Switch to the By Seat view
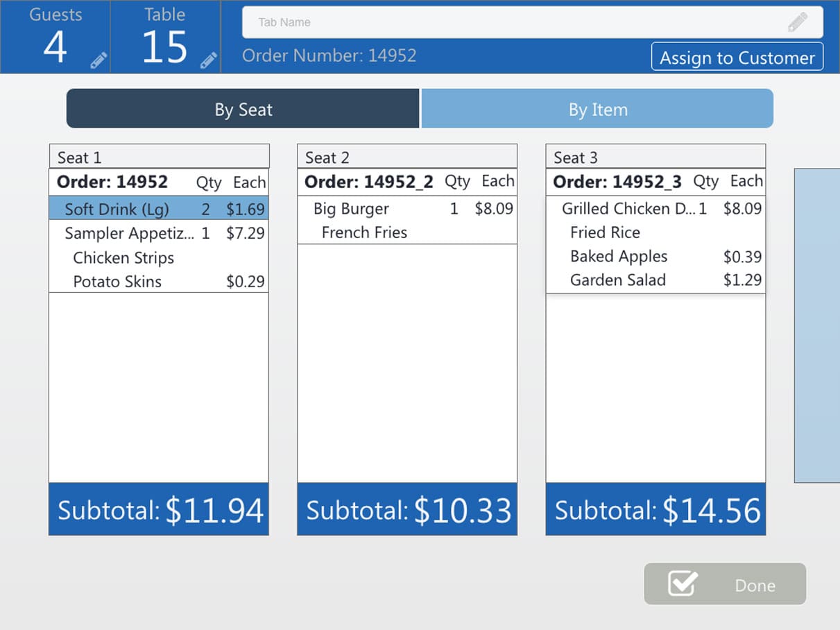 (243, 109)
